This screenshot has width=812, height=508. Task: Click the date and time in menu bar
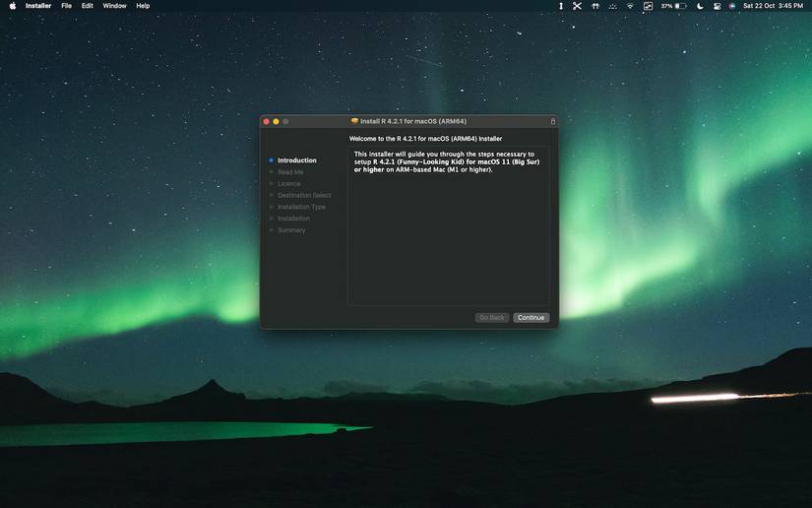tap(774, 6)
